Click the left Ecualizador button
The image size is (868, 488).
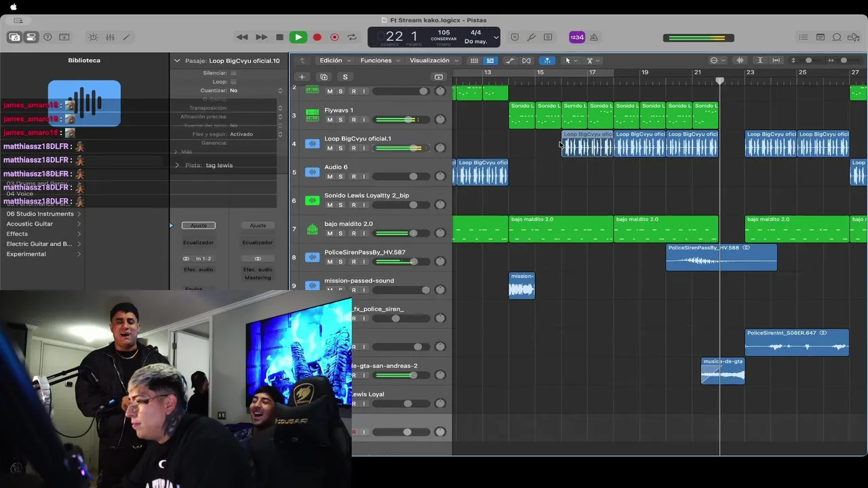[199, 243]
